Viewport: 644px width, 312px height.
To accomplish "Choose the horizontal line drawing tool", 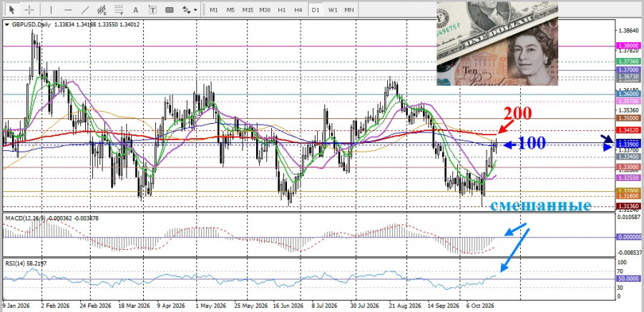I will tap(68, 9).
